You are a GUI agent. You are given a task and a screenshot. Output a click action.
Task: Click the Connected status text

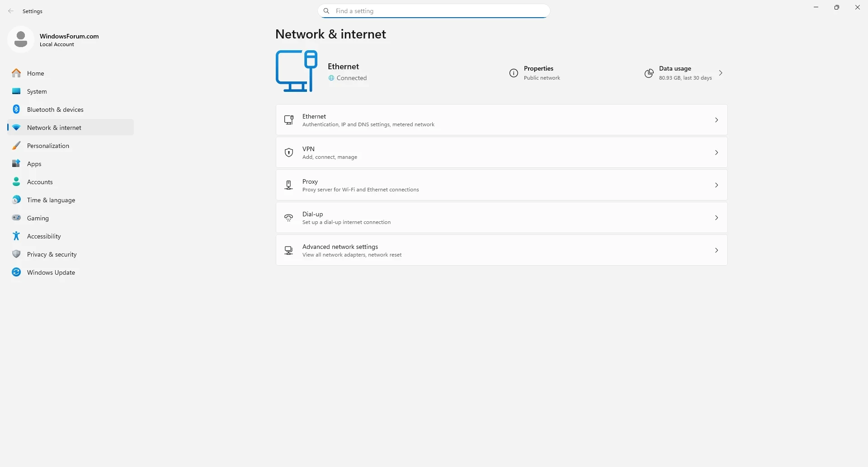click(352, 78)
